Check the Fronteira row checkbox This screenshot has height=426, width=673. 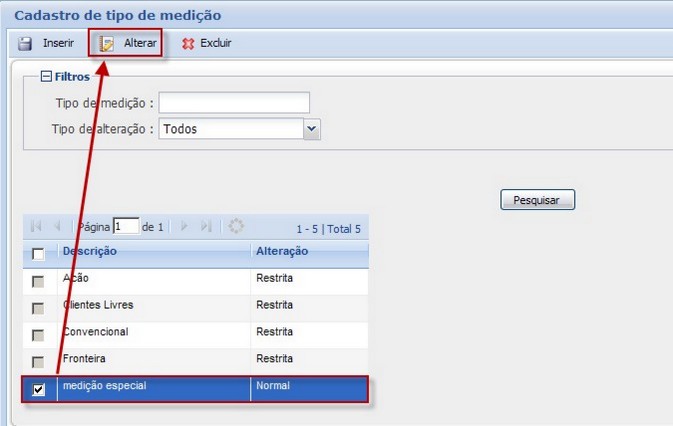coord(39,361)
